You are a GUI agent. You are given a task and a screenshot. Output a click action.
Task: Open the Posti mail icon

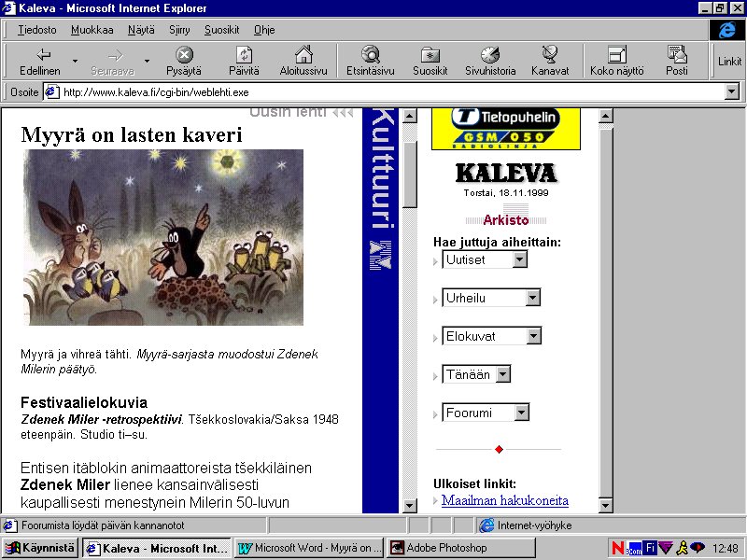(x=677, y=55)
